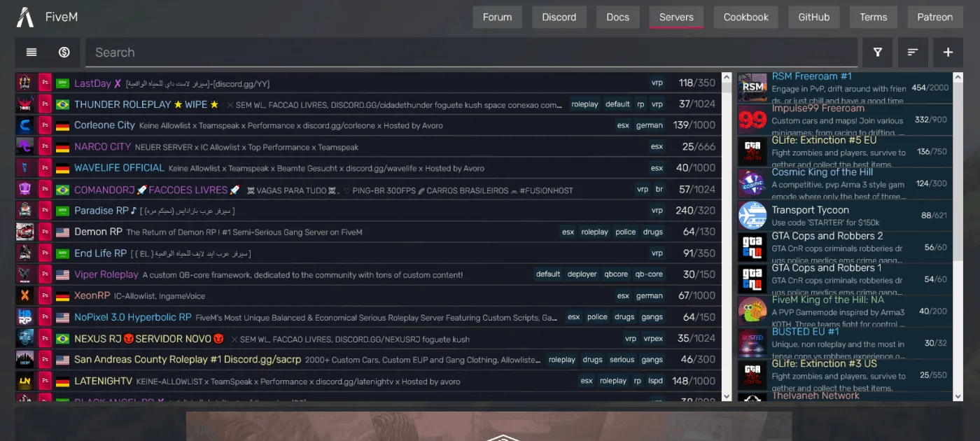This screenshot has height=441, width=980.
Task: Toggle the qbcore tag on Viper Roleplay
Action: tap(616, 274)
